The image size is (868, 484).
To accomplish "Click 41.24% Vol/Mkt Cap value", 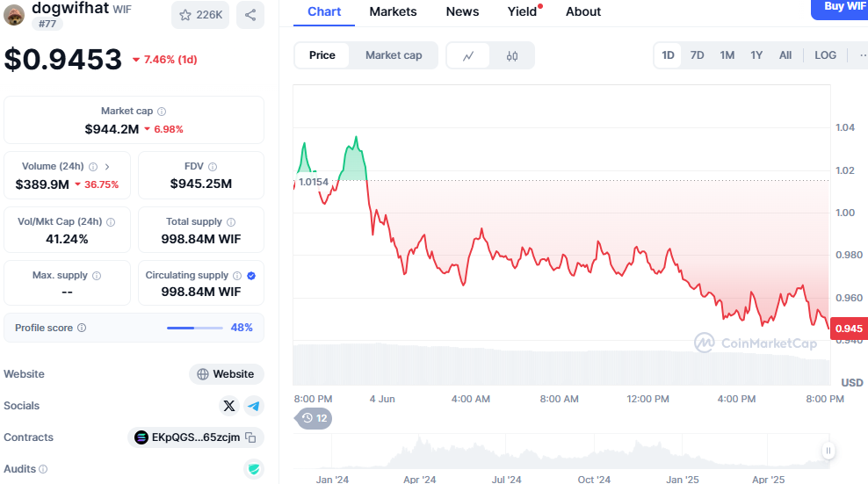I will [67, 239].
